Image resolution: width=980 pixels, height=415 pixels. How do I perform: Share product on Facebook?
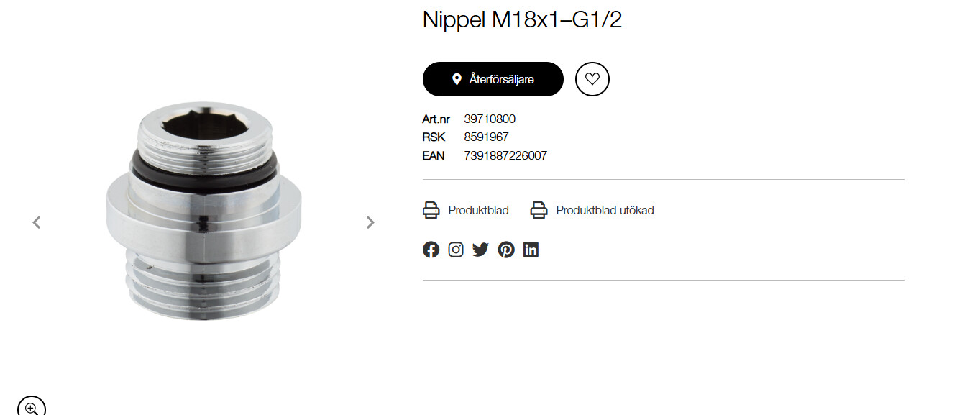(x=431, y=250)
